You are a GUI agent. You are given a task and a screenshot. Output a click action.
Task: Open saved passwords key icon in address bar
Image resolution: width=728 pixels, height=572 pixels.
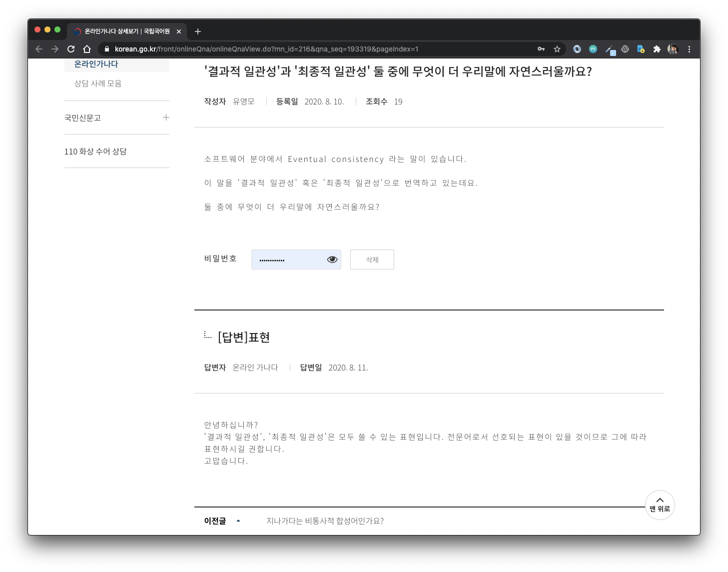[x=541, y=49]
